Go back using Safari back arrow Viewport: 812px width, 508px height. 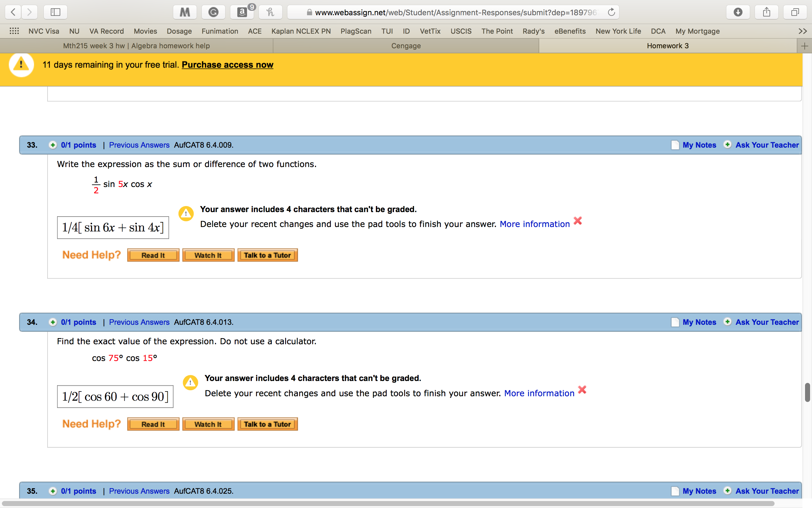pyautogui.click(x=13, y=12)
